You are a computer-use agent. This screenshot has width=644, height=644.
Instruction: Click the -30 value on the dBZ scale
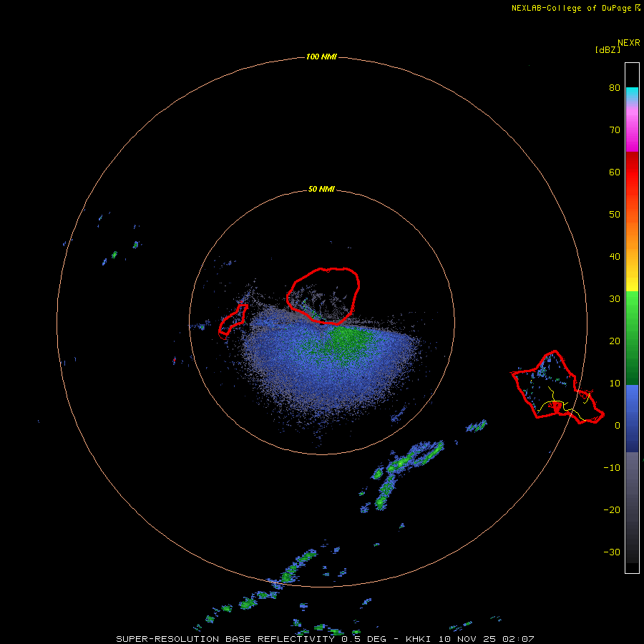pos(612,552)
